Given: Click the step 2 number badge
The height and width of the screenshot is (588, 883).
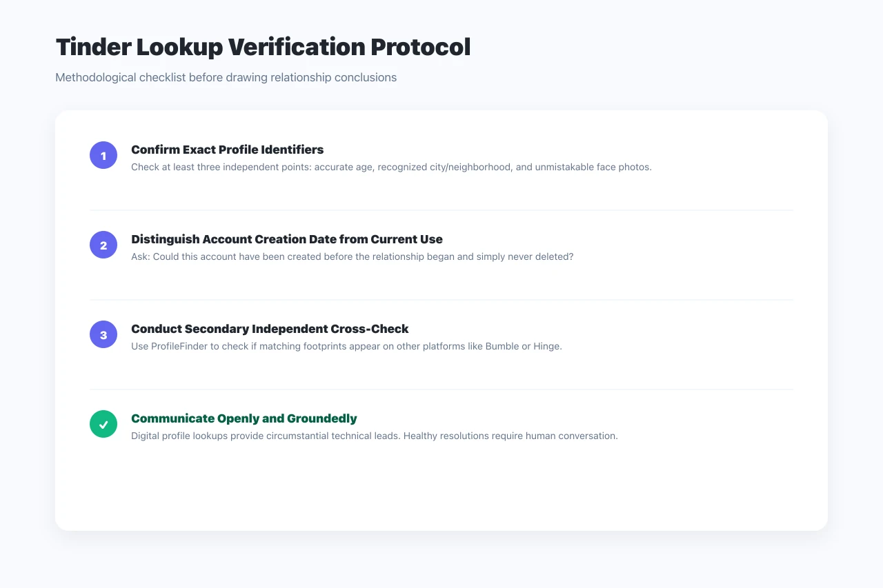Looking at the screenshot, I should point(103,245).
